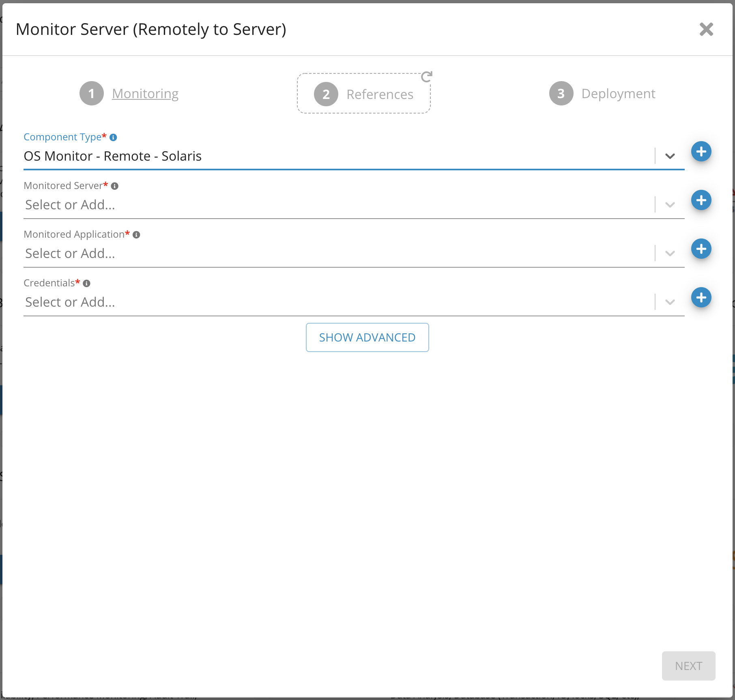Click the NEXT button
The width and height of the screenshot is (735, 700).
pos(688,666)
